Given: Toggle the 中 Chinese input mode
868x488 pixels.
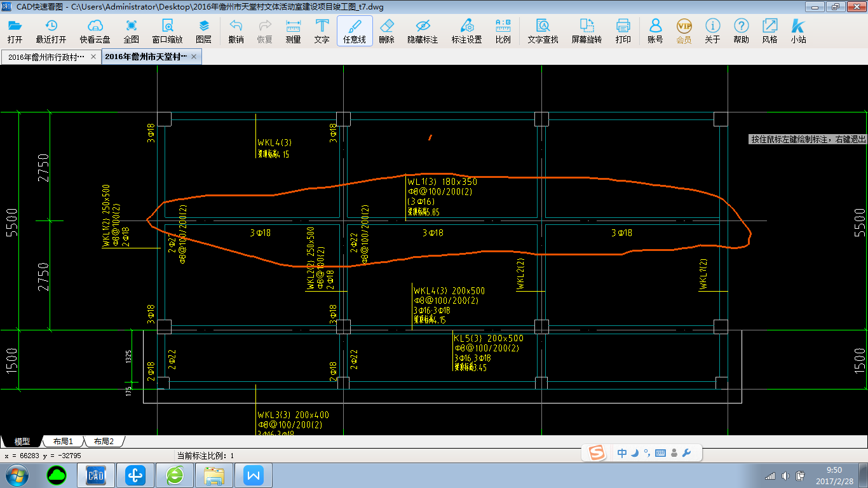Looking at the screenshot, I should [x=622, y=453].
